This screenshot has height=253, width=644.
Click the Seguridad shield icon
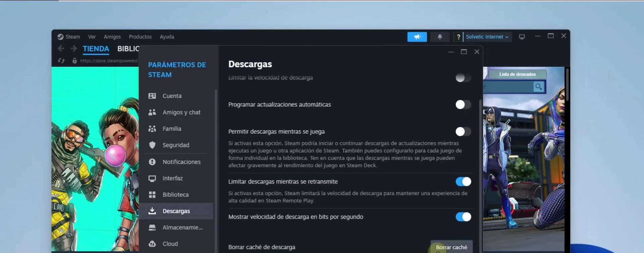point(152,145)
